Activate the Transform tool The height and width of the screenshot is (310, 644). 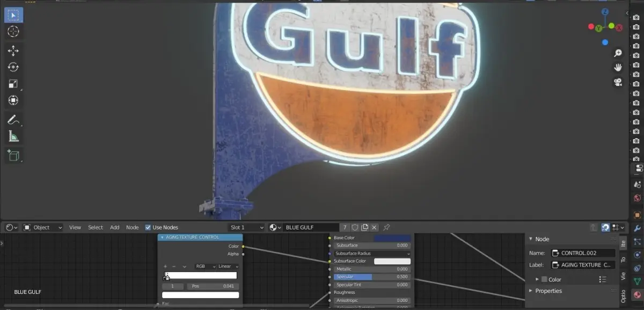pos(13,100)
